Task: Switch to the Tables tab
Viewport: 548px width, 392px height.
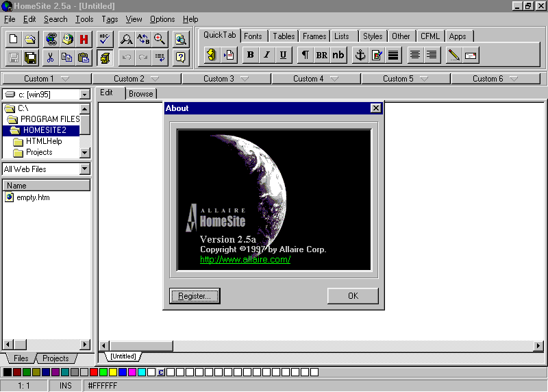Action: [x=284, y=36]
